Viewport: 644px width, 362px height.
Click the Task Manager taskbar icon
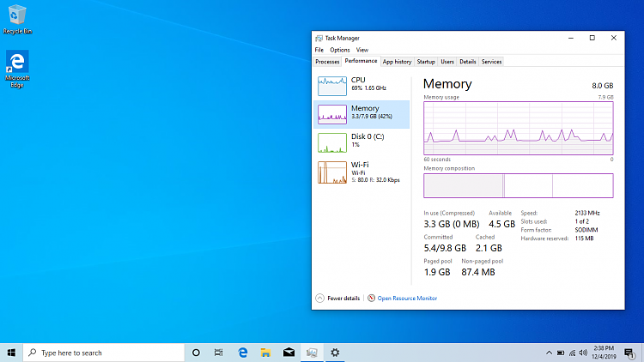click(x=312, y=353)
